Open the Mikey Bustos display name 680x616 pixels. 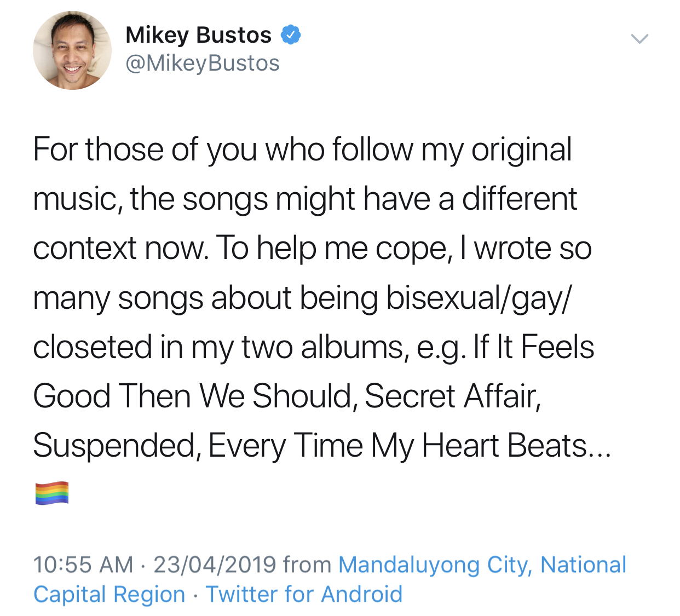[x=198, y=35]
